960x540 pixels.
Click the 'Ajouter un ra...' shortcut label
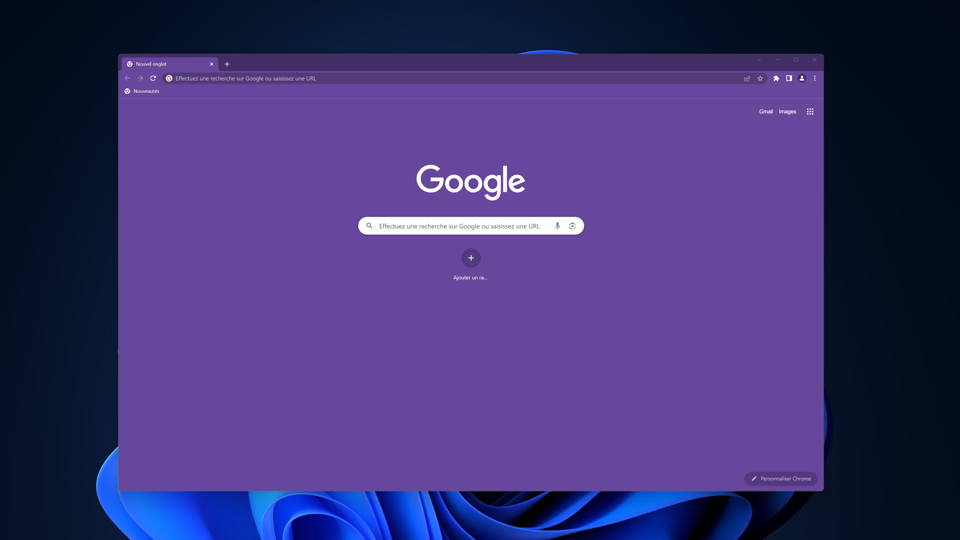tap(470, 277)
